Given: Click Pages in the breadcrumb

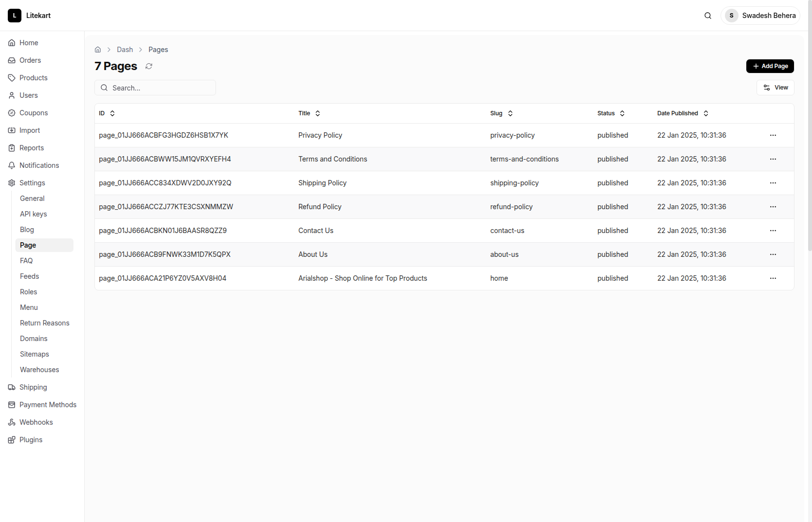Looking at the screenshot, I should tap(158, 50).
